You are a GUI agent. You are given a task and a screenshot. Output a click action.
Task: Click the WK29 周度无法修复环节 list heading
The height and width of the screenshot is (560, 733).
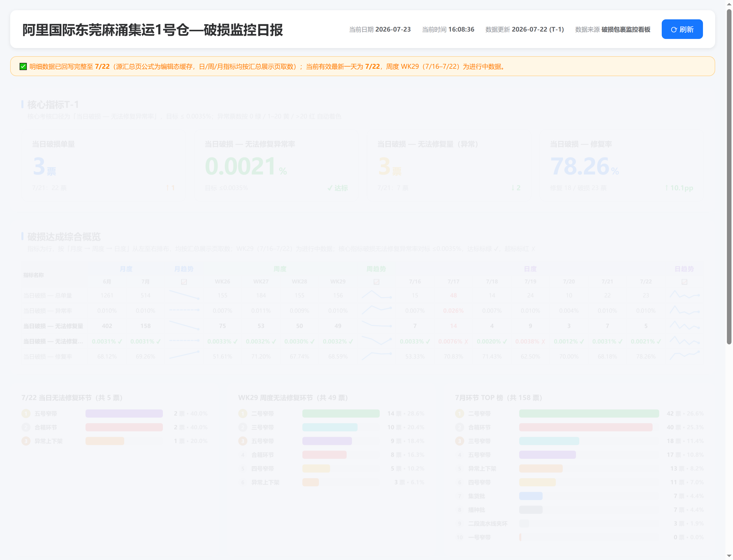tap(293, 398)
